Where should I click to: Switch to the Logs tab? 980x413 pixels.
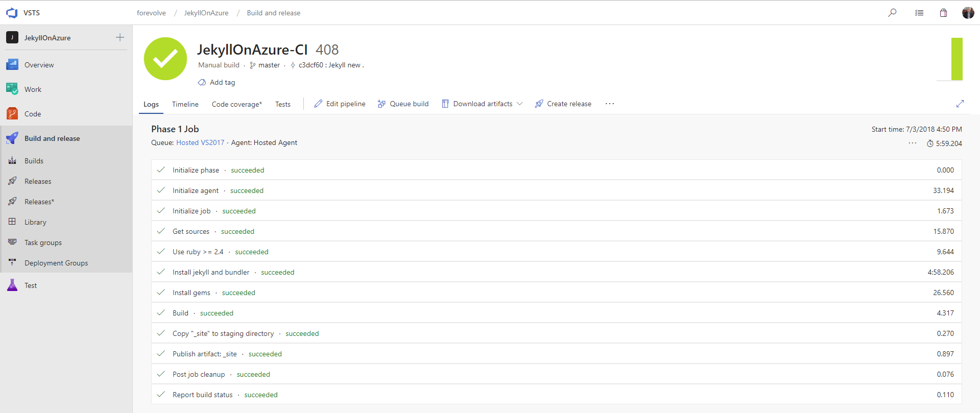[x=151, y=104]
